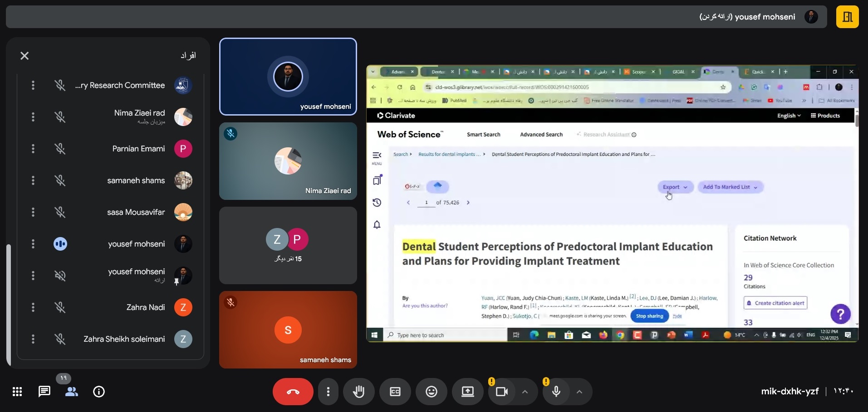Expand the camera settings arrow
Screen dimensions: 868x412
(525, 392)
